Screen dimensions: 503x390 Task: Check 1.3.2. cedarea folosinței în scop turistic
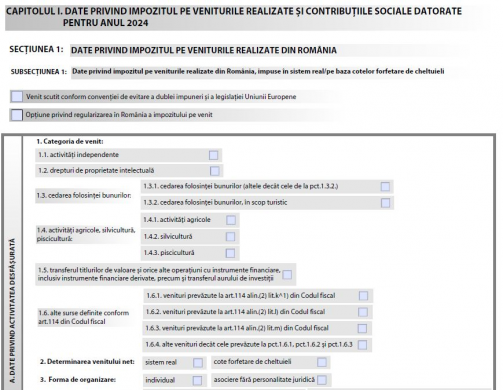(x=385, y=203)
